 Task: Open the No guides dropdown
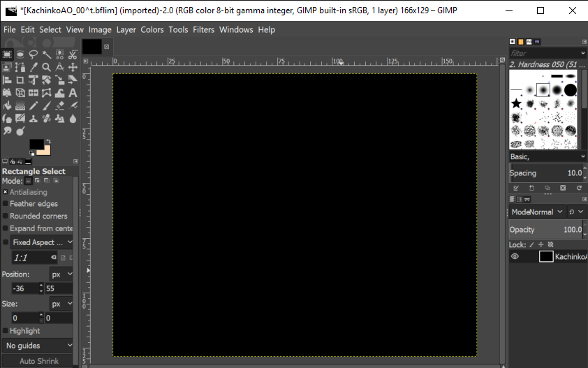click(38, 346)
